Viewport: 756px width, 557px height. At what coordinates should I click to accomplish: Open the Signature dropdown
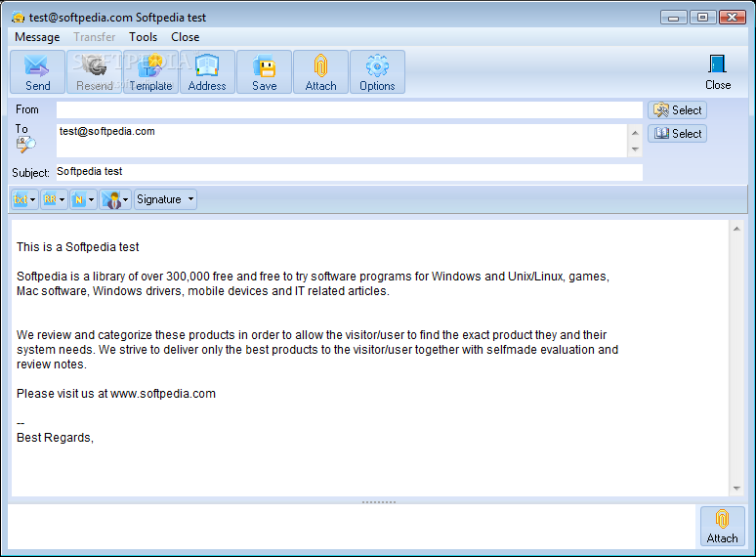[165, 199]
